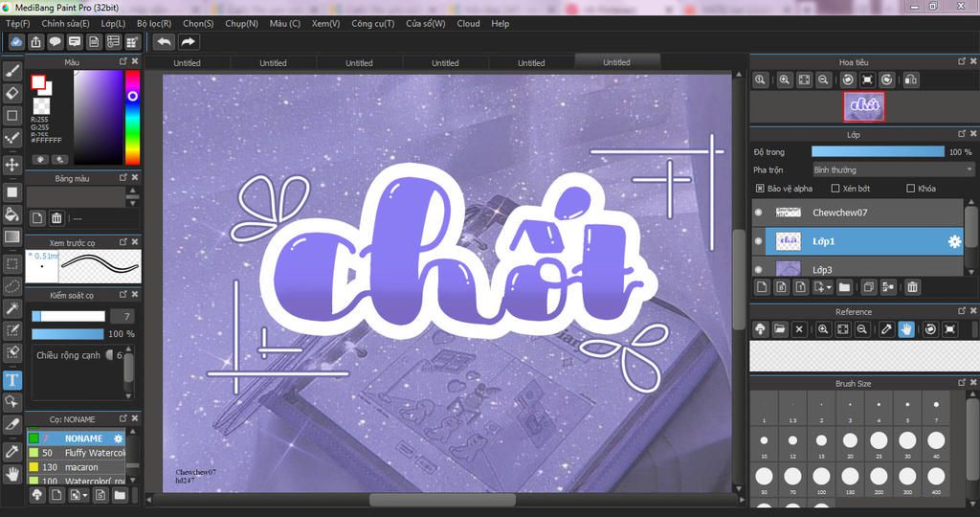Open the Lớp(L) menu
This screenshot has width=980, height=517.
coord(113,23)
